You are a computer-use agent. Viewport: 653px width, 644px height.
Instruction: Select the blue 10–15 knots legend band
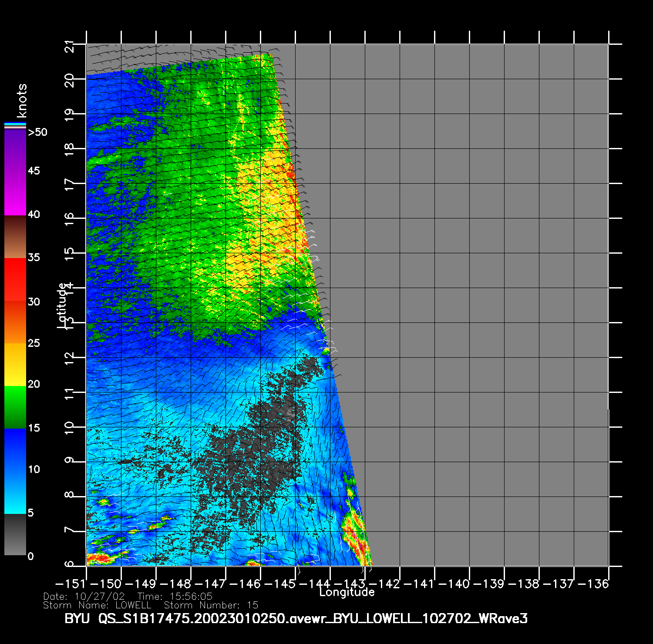15,449
